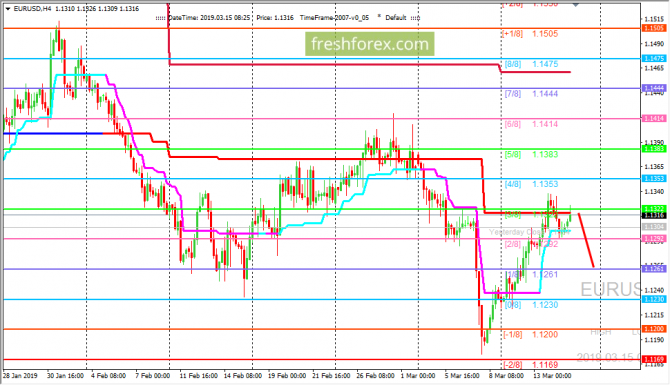This screenshot has width=670, height=385.
Task: Click the 8 Mar 08:00 time axis label
Action: [x=506, y=376]
